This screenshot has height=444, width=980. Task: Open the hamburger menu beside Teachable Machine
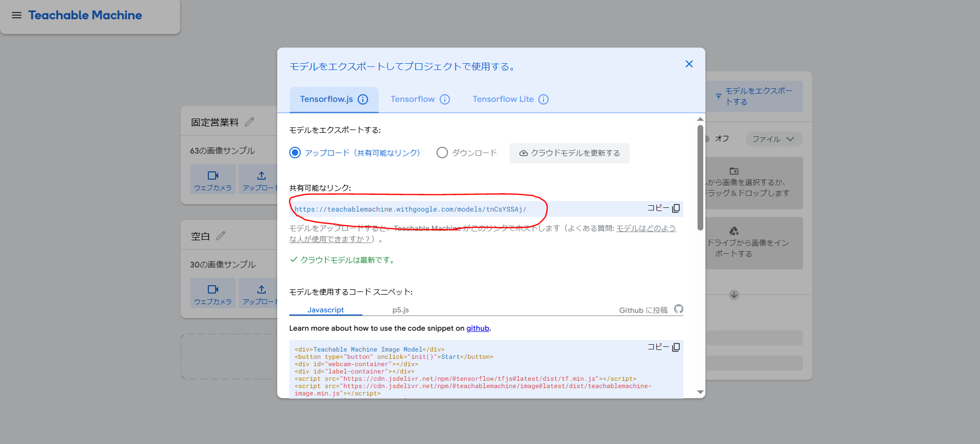(x=17, y=15)
